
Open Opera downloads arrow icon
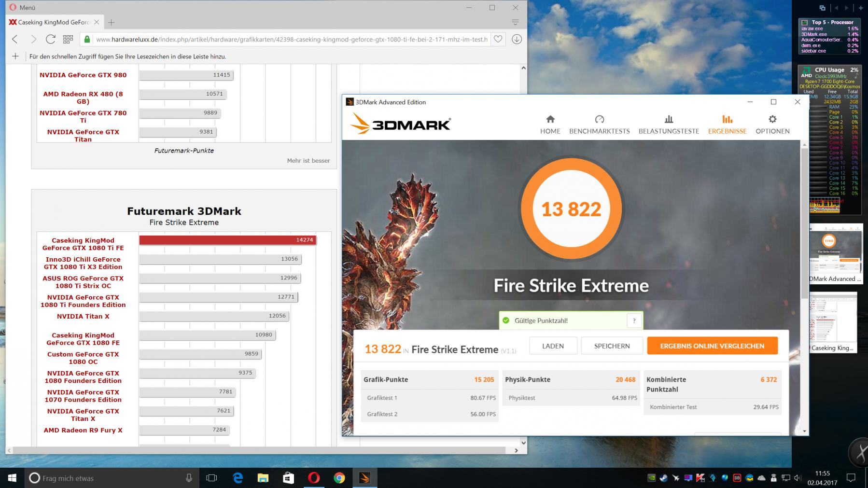click(517, 39)
